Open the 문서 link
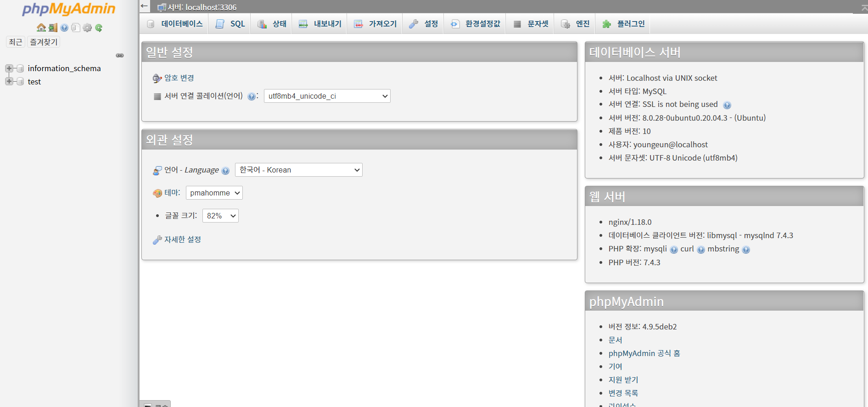This screenshot has width=868, height=407. click(615, 340)
